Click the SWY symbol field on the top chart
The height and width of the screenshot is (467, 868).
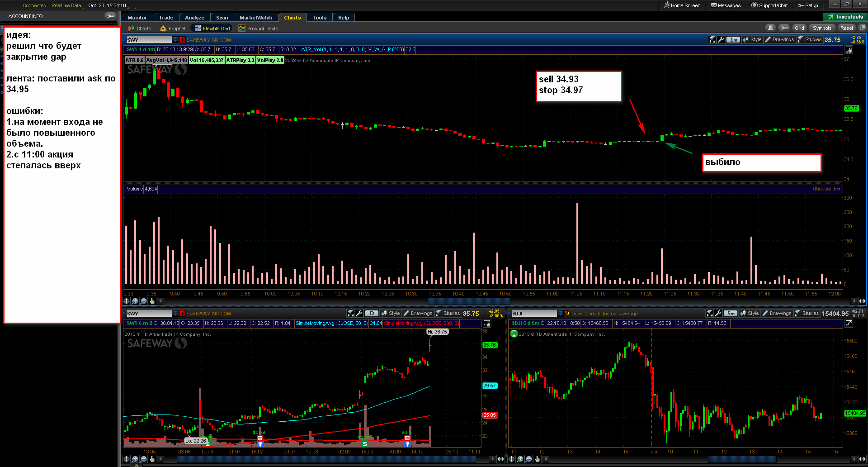149,40
